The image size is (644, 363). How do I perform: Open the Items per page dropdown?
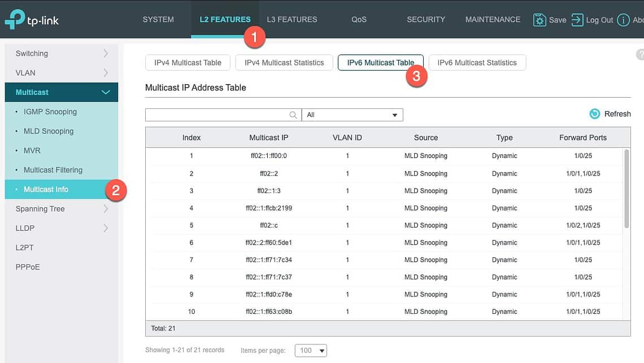click(310, 350)
